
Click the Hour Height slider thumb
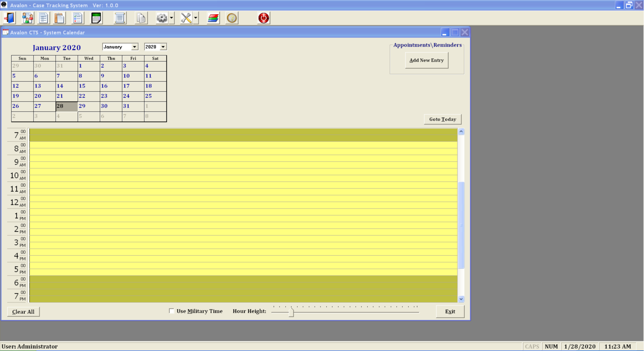291,312
